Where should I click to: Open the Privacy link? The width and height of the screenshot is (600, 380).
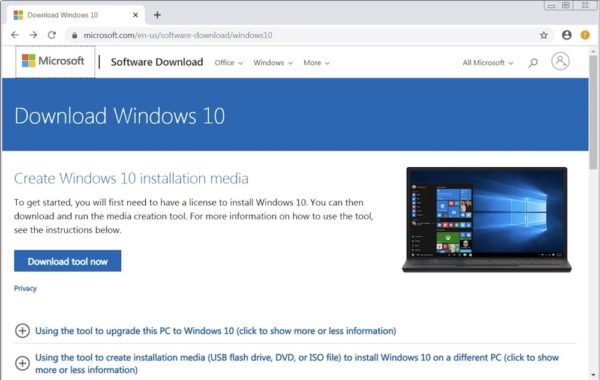pyautogui.click(x=25, y=289)
